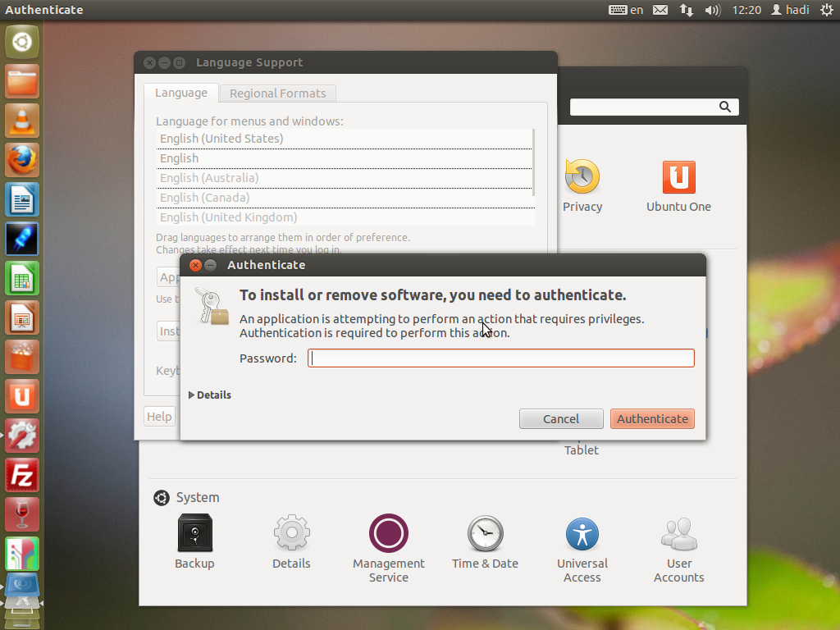Open Time & Date settings
Viewport: 840px width, 630px height.
(x=485, y=541)
